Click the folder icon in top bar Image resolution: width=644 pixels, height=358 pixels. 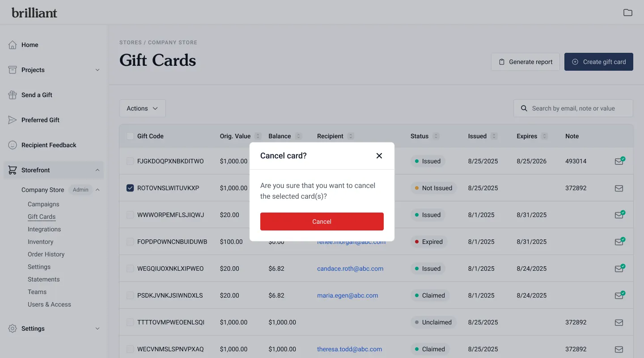click(628, 13)
